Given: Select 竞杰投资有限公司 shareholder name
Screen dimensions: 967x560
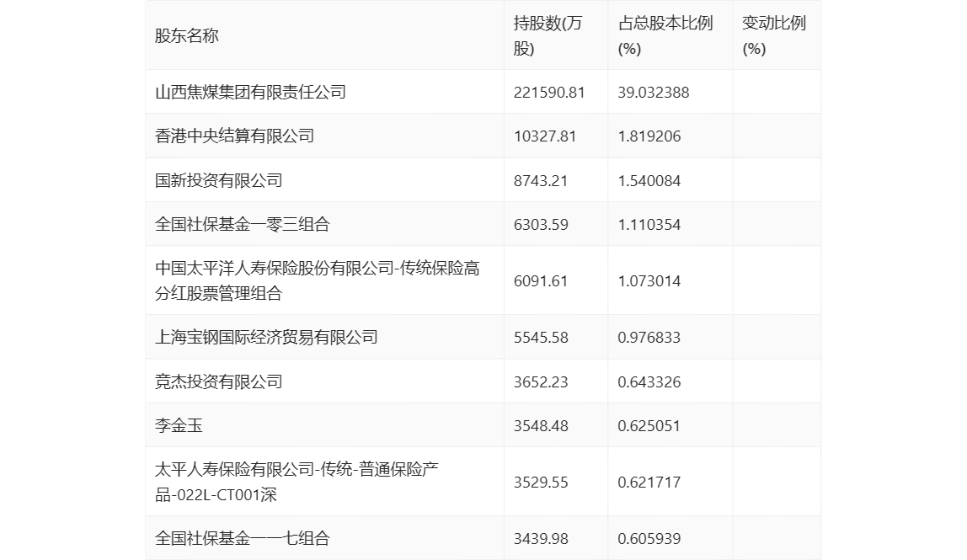Looking at the screenshot, I should point(219,381).
